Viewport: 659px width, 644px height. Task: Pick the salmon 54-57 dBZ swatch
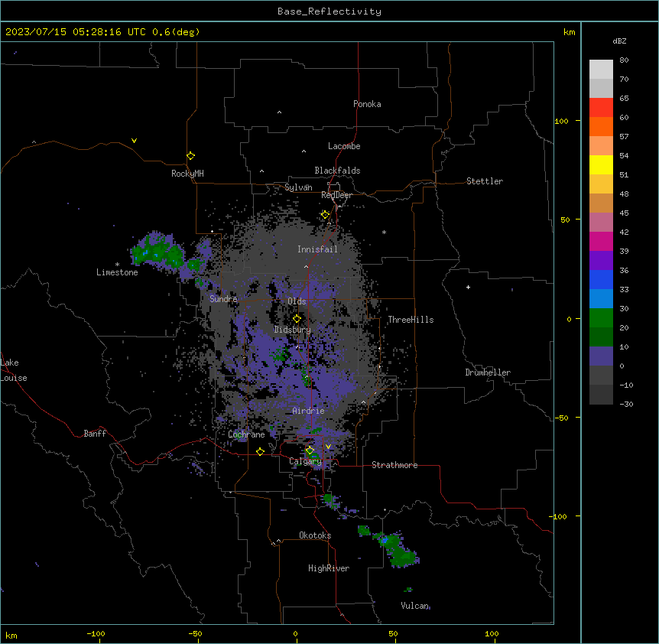[601, 146]
